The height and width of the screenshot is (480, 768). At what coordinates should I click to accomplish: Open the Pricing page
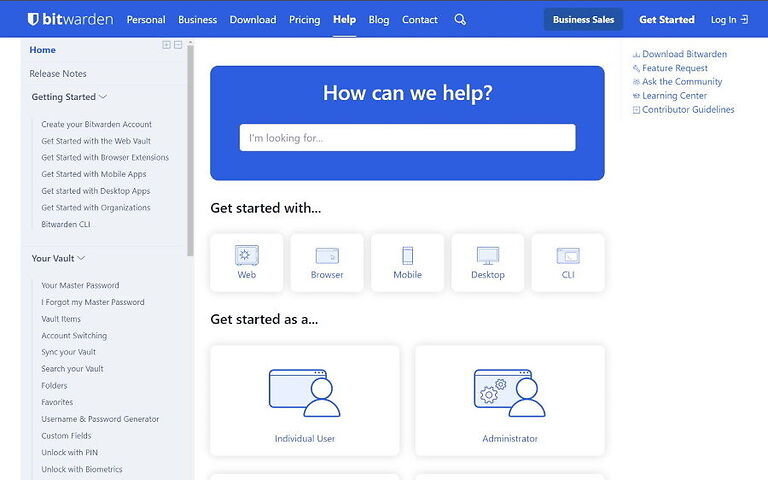click(305, 20)
